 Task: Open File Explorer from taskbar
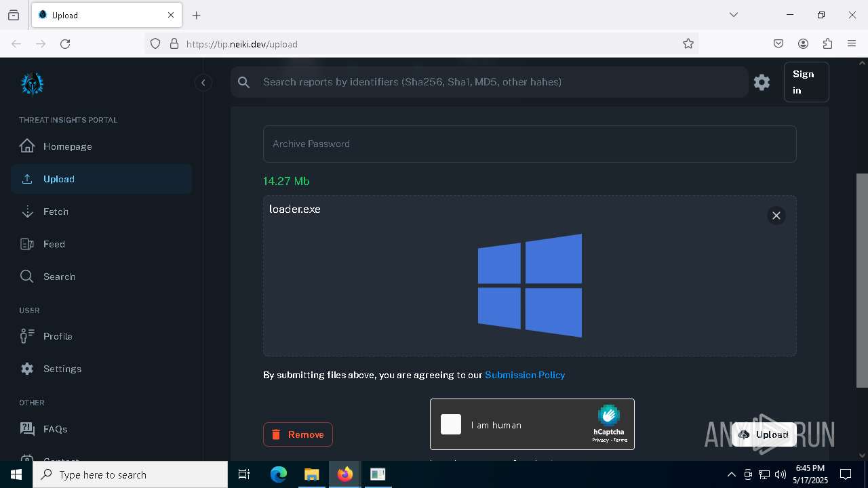(x=311, y=474)
